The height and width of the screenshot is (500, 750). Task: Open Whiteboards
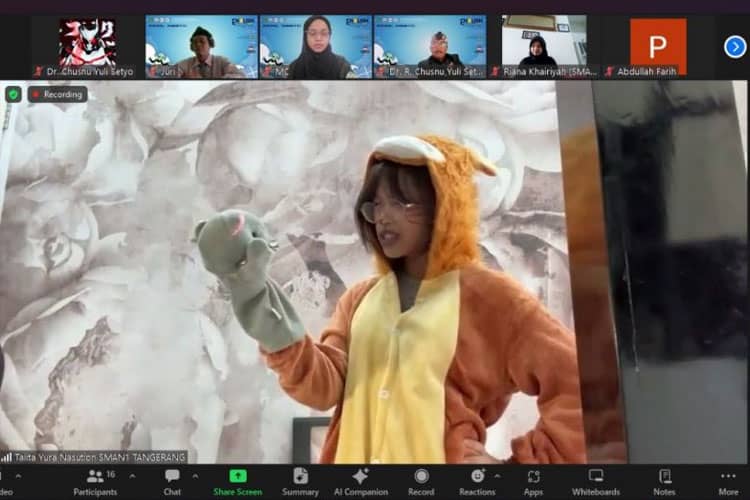[x=596, y=482]
